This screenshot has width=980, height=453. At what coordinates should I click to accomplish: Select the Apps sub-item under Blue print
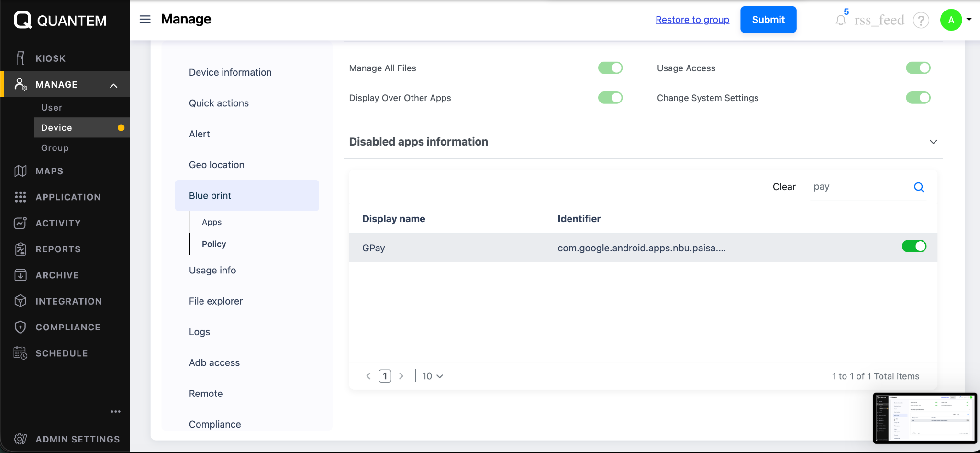coord(212,222)
